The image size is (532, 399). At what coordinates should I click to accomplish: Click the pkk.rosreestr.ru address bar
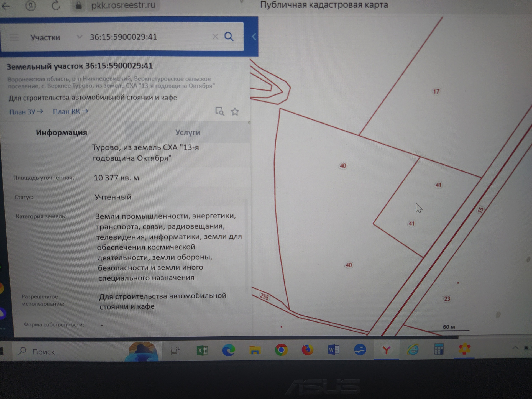tap(123, 5)
